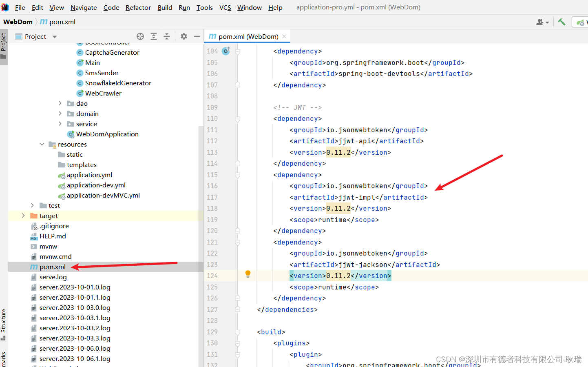The height and width of the screenshot is (367, 588).
Task: Click the gutter run icon on line 104
Action: [226, 51]
